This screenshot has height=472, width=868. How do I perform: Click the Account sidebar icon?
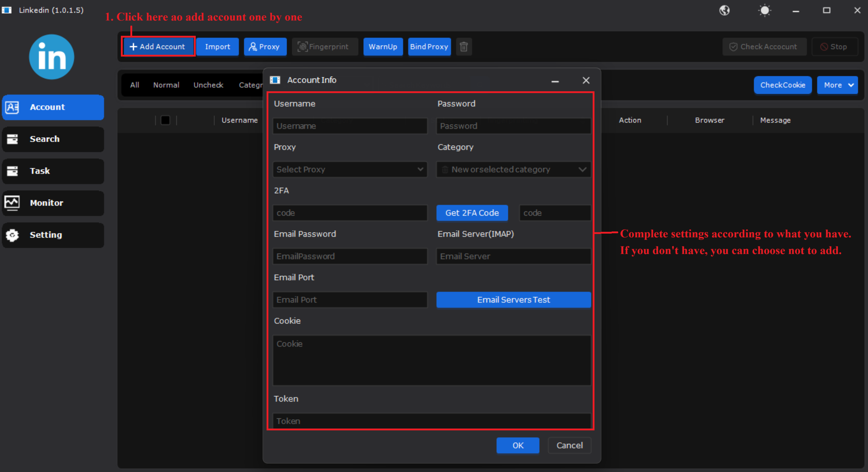[12, 107]
